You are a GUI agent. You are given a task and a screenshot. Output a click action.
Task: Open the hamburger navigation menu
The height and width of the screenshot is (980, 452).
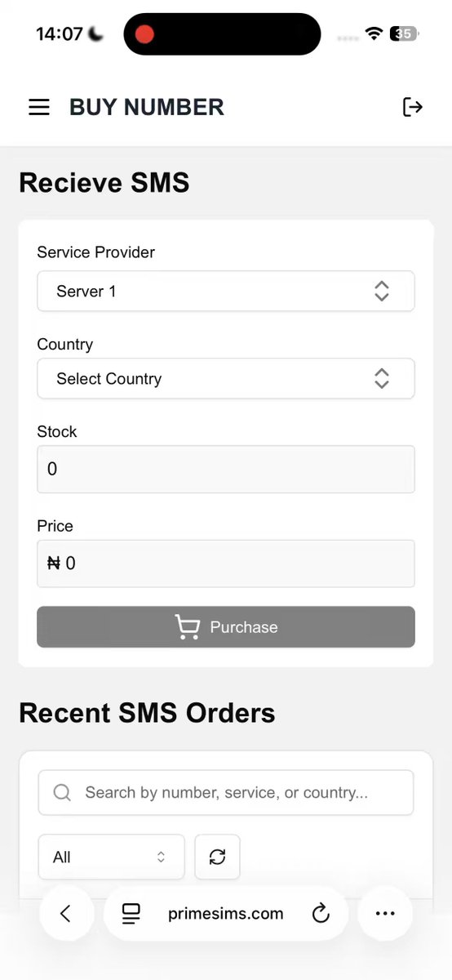pos(39,107)
